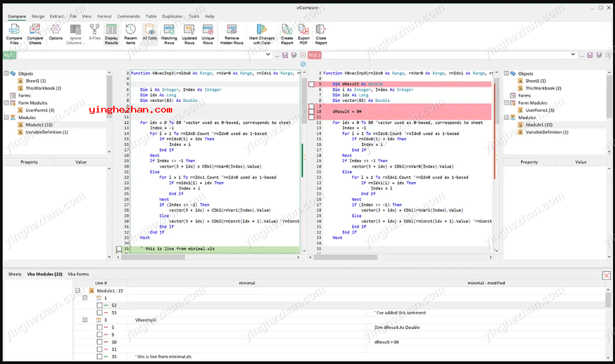
Task: Collapse the group 3 VOvecInp3 node
Action: coord(85,320)
